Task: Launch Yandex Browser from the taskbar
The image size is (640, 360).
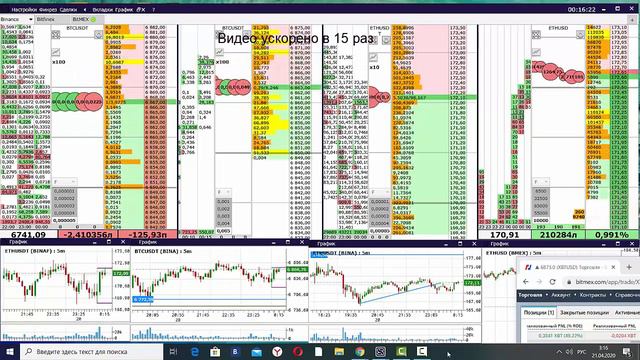Action: click(x=277, y=351)
